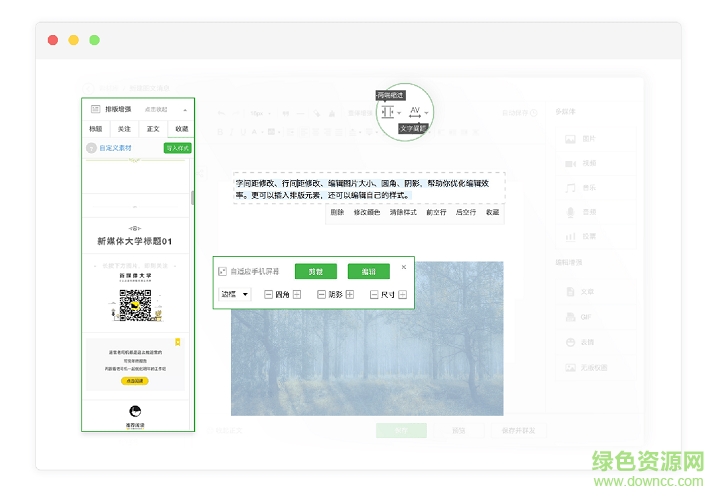Select the 新媒体大学标题01 title template
727x500 pixels.
pyautogui.click(x=135, y=236)
